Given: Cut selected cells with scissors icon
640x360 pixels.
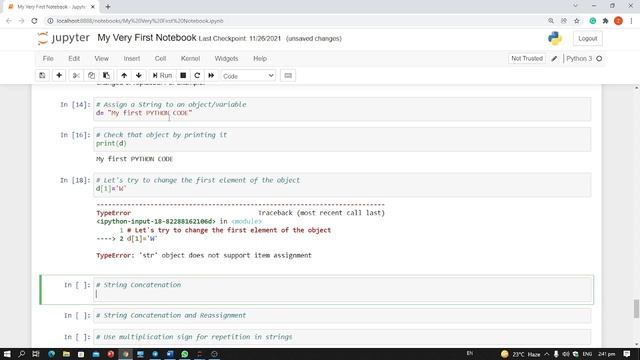Looking at the screenshot, I should click(76, 76).
